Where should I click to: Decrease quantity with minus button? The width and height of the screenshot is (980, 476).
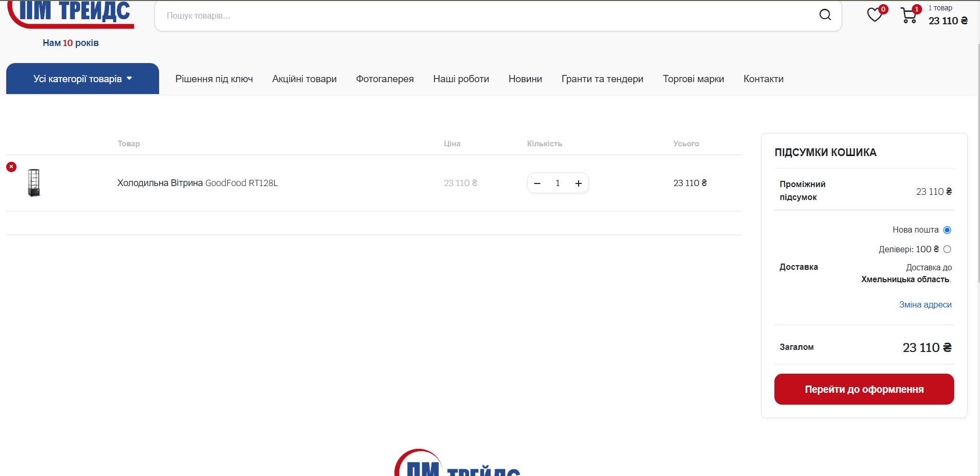click(x=537, y=183)
